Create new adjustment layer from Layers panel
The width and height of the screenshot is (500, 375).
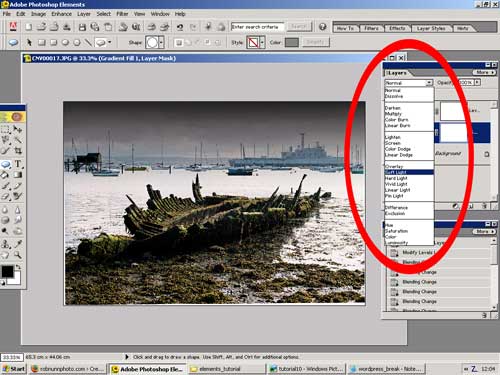(455, 206)
